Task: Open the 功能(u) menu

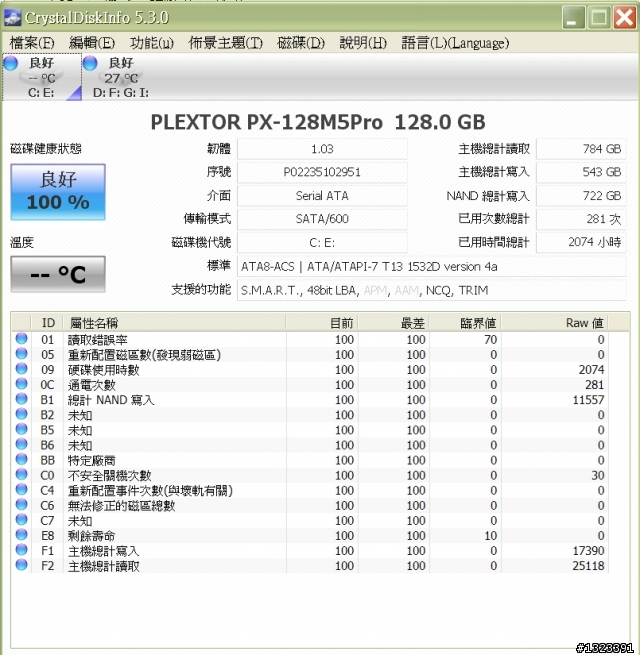Action: tap(151, 43)
